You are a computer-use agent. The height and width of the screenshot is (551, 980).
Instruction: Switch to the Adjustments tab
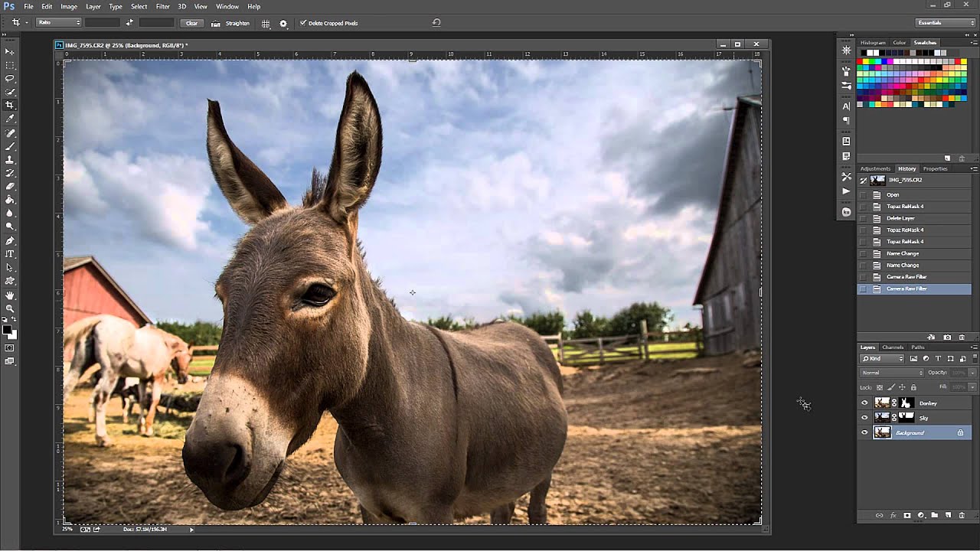point(875,168)
